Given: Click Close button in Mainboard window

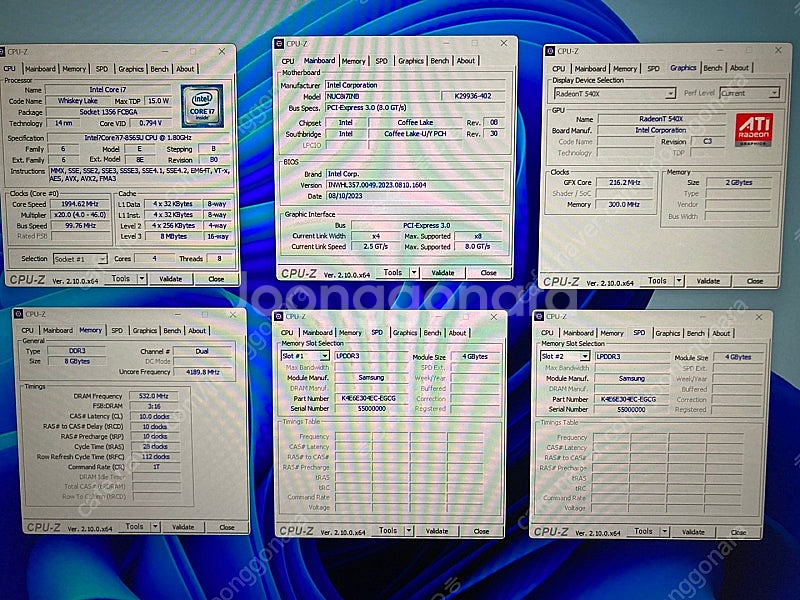Looking at the screenshot, I should 488,273.
